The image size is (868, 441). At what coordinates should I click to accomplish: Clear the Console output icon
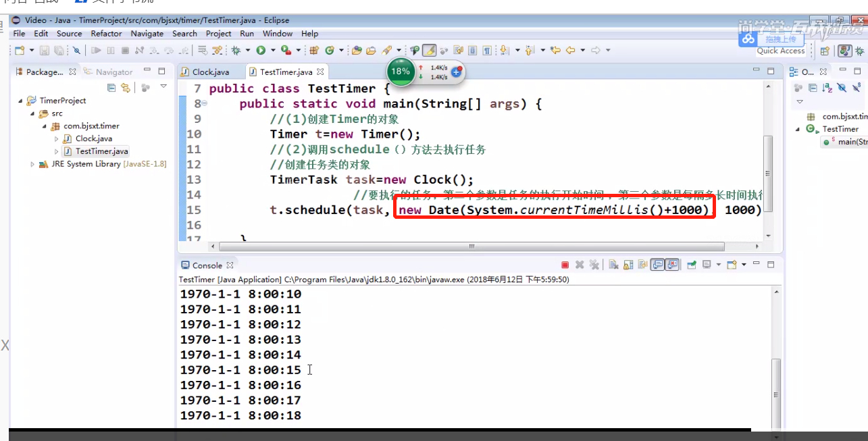pos(613,265)
